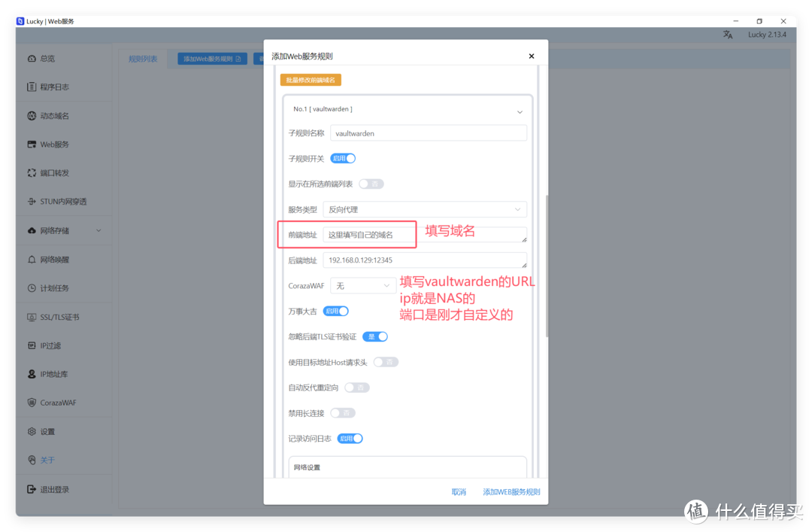Click the 退出登录 label
Image resolution: width=812 pixels, height=532 pixels.
click(x=54, y=489)
